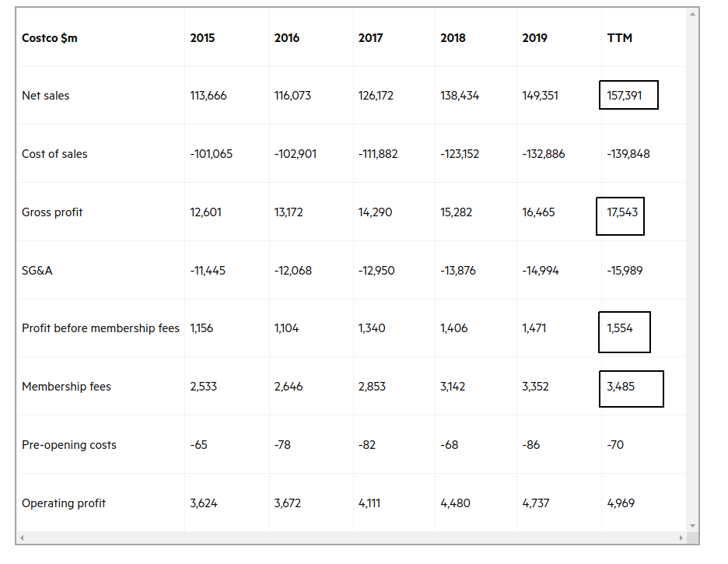Click the scroll right arrow on horizontal scrollbar
This screenshot has width=728, height=564.
(681, 538)
